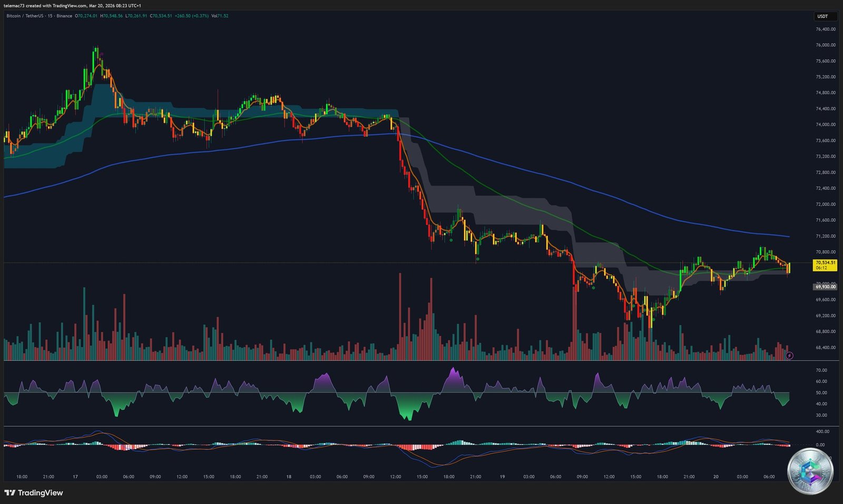Click the countdown timer 06:12 under the price
The height and width of the screenshot is (504, 843).
(822, 268)
